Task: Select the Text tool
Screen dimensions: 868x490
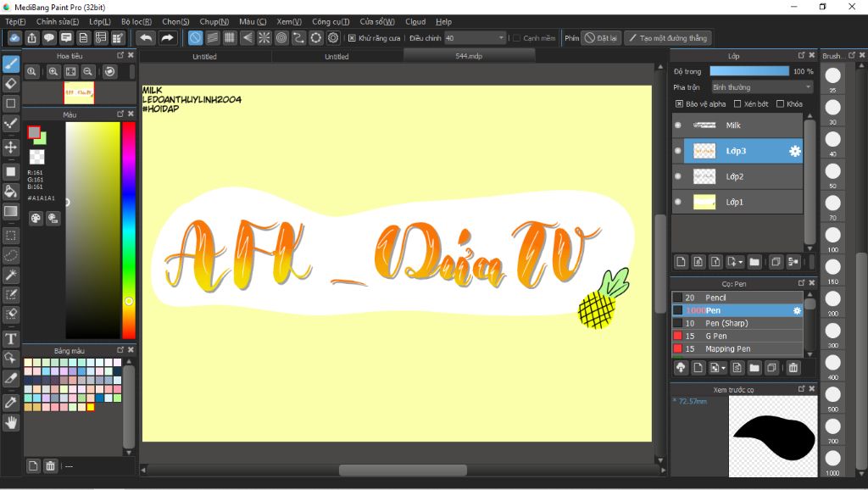Action: pyautogui.click(x=11, y=339)
